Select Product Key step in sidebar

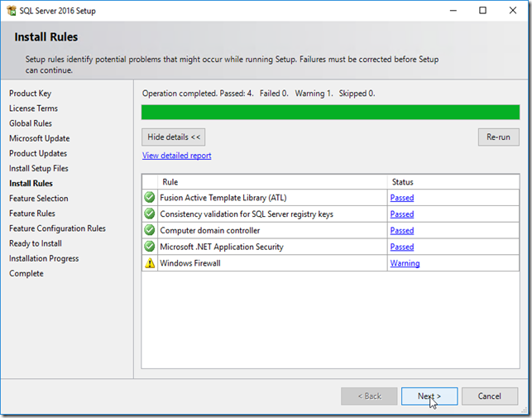coord(30,94)
